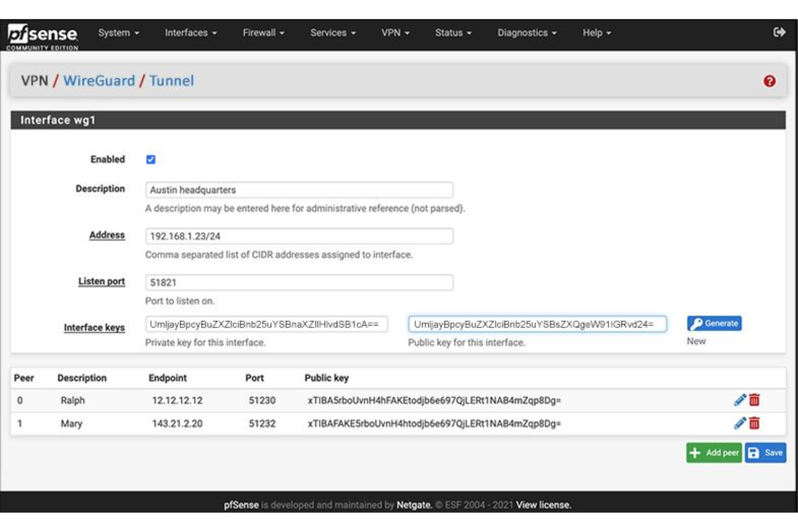The height and width of the screenshot is (532, 798).
Task: Click port value 51230
Action: tap(262, 400)
